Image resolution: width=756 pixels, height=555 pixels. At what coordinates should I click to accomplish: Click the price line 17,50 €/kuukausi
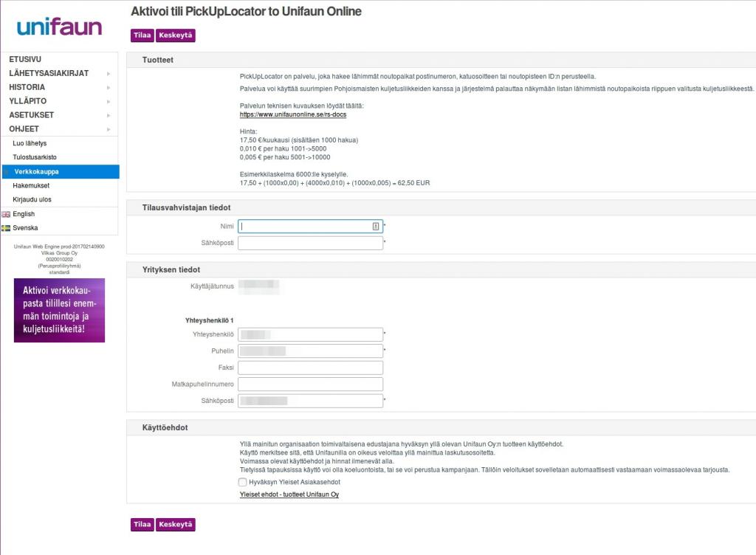[x=299, y=140]
